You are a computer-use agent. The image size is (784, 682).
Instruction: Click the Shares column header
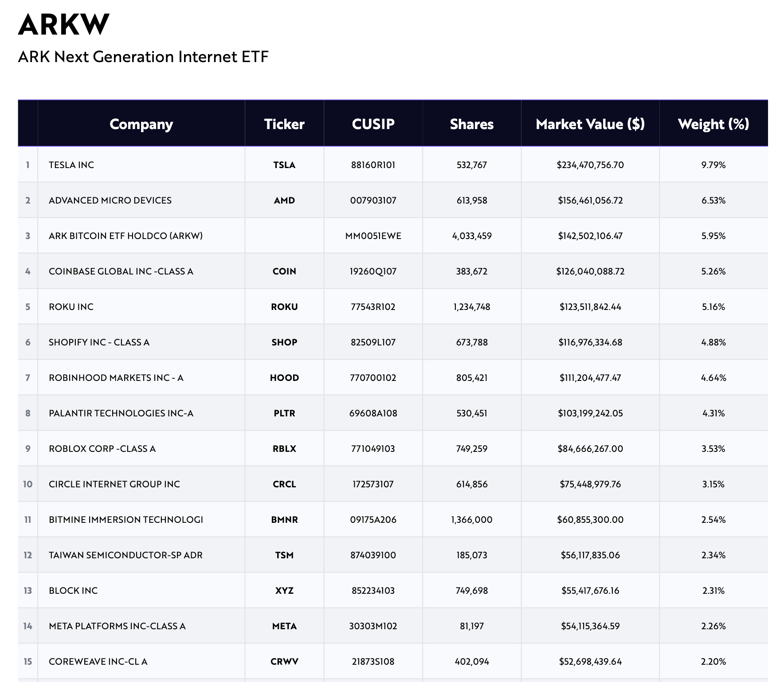pos(471,124)
